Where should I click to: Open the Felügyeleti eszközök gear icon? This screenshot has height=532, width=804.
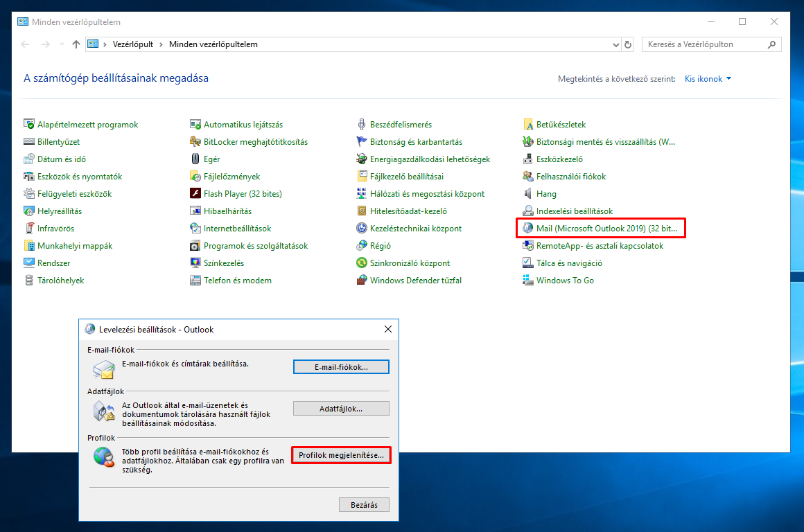[28, 194]
